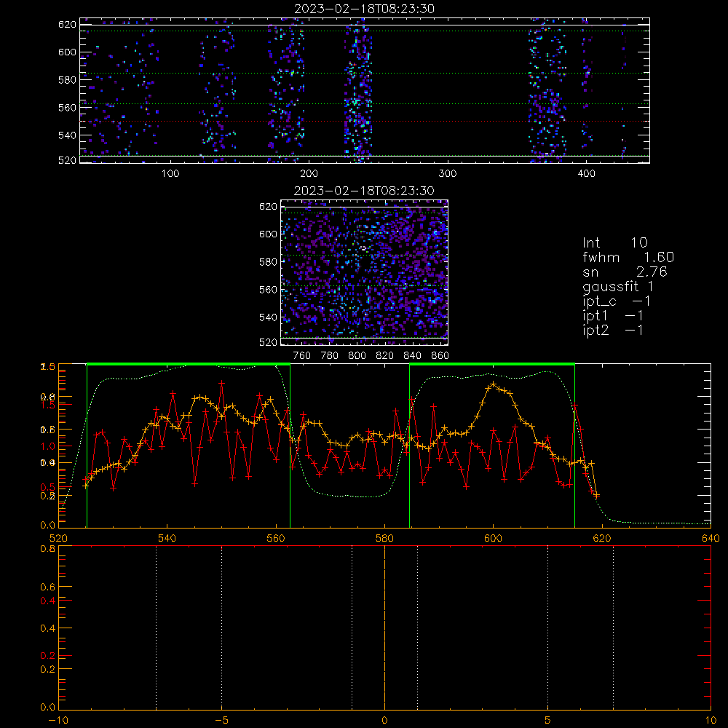
Task: Click the left thick green bar above profile plot
Action: pyautogui.click(x=189, y=364)
